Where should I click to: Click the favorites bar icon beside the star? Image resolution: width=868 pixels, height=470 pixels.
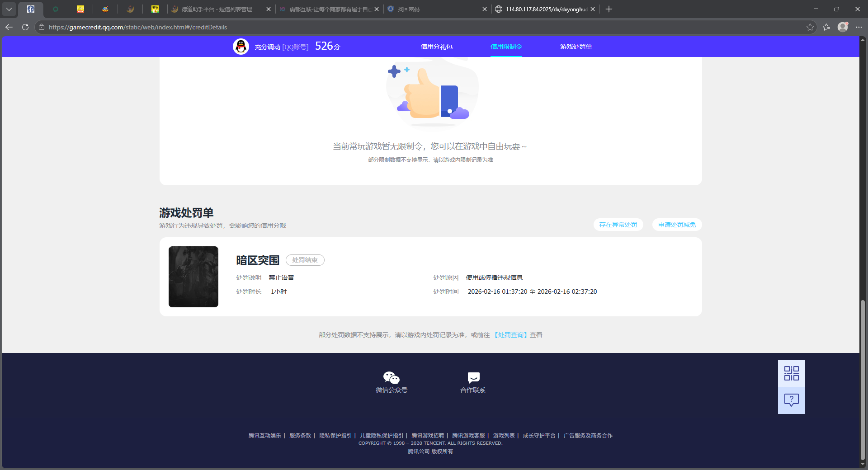(826, 27)
